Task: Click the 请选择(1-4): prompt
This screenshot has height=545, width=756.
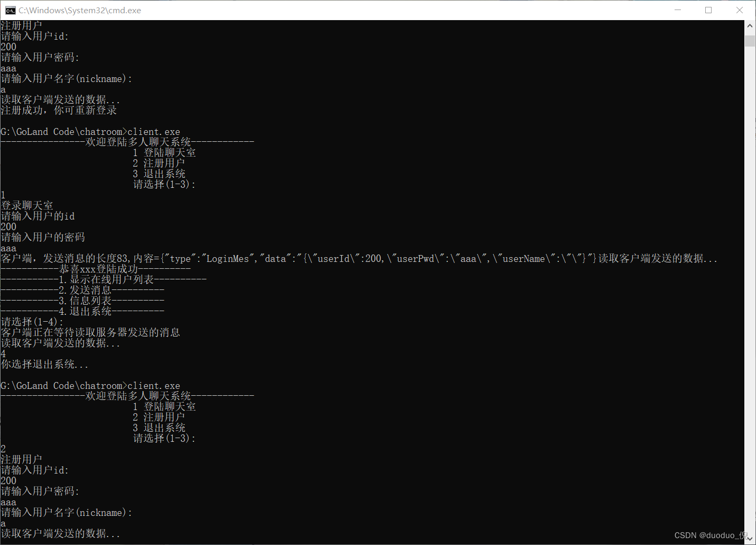Action: [32, 322]
